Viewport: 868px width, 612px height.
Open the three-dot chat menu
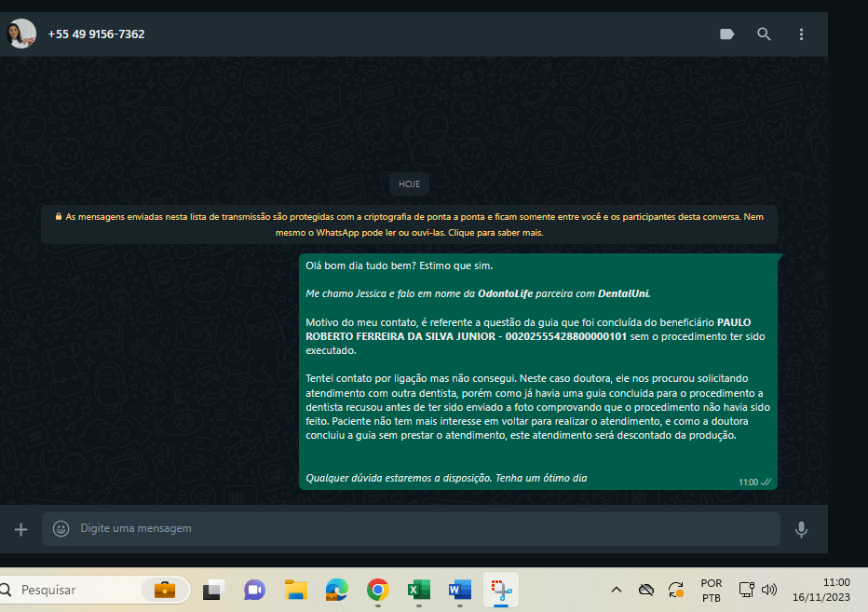click(x=801, y=34)
